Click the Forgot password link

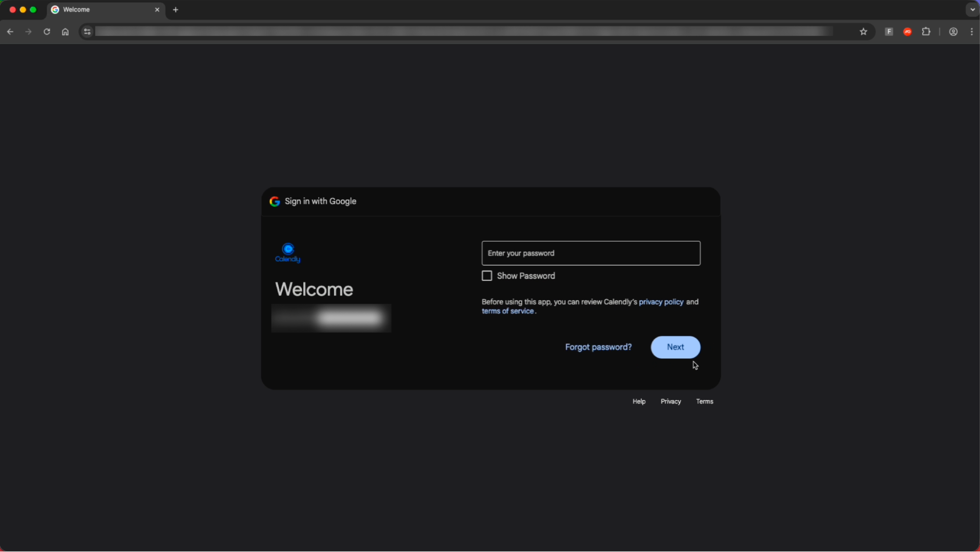tap(598, 347)
